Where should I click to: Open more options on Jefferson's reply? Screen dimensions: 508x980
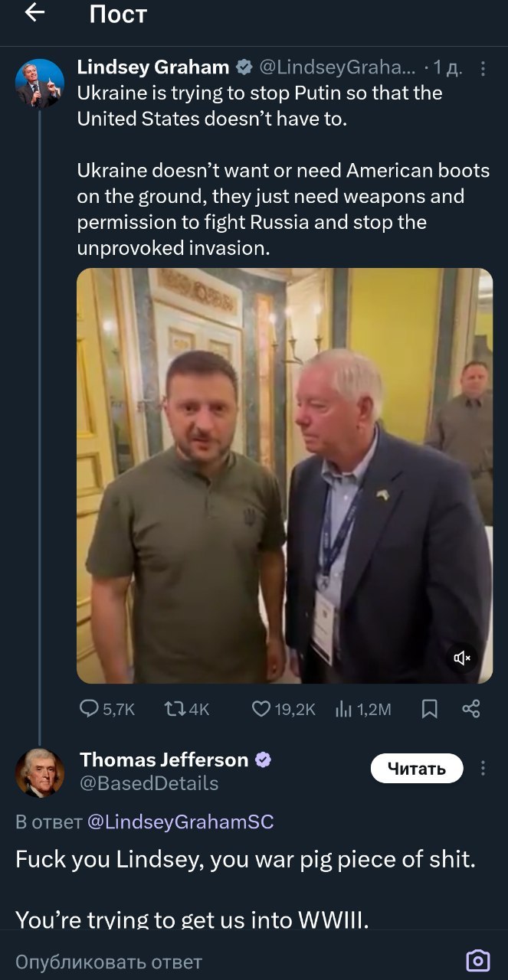coord(483,768)
